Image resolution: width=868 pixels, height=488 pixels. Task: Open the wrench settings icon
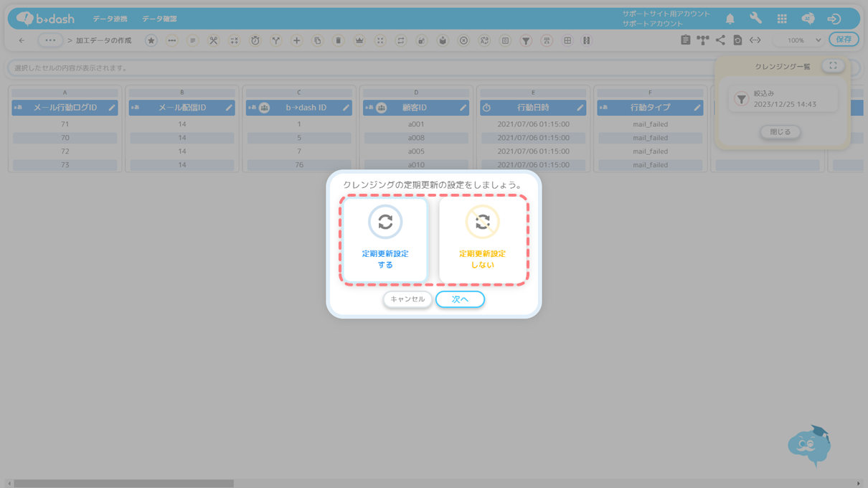point(756,19)
